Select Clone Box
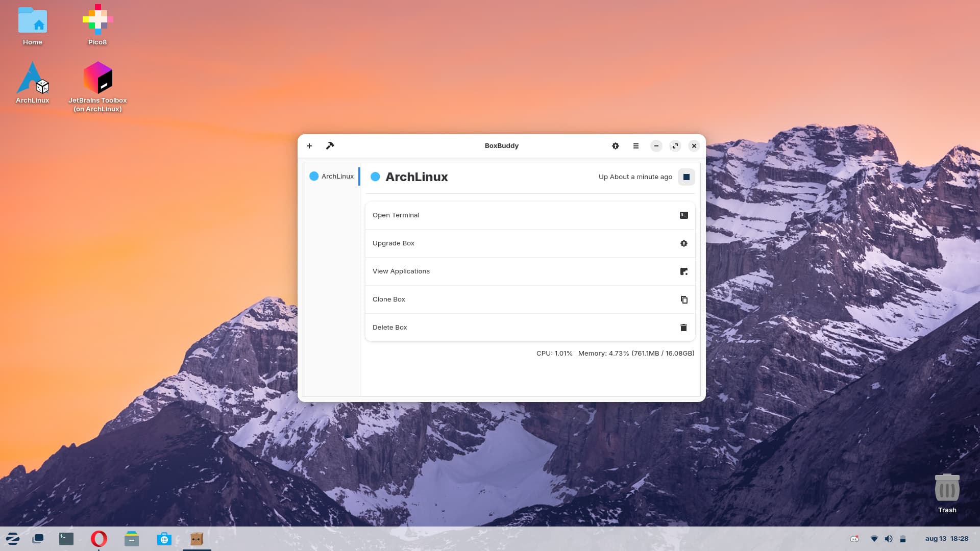This screenshot has width=980, height=551. point(530,299)
